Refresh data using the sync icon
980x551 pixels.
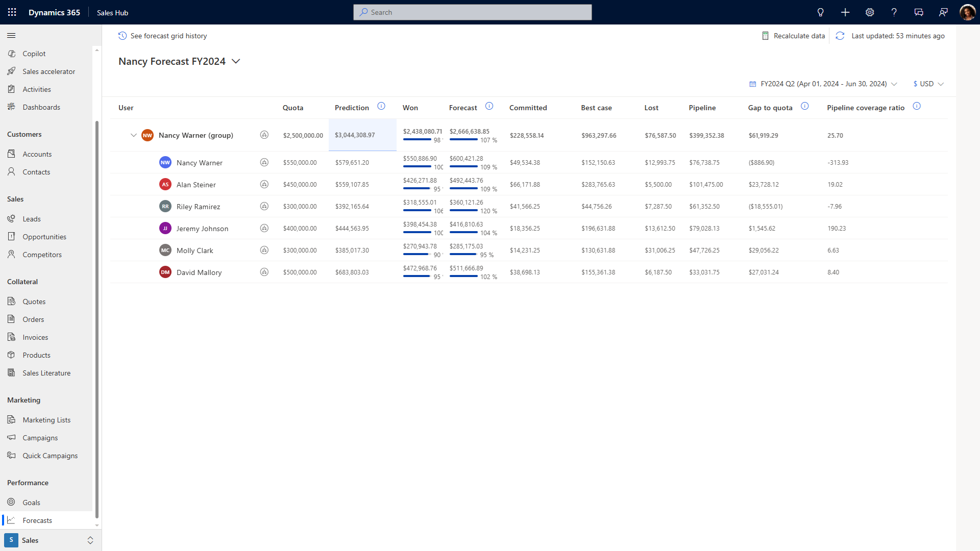840,36
